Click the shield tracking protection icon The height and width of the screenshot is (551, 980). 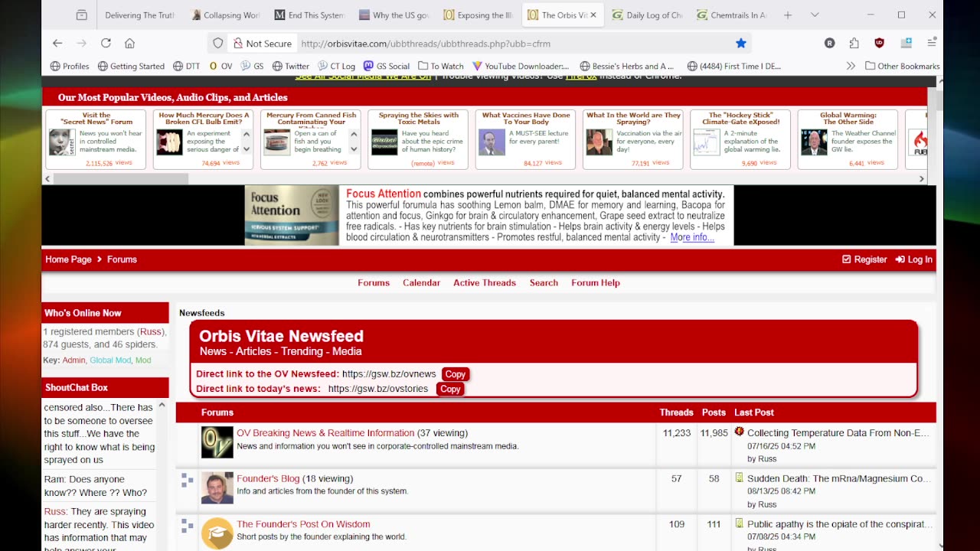[218, 44]
